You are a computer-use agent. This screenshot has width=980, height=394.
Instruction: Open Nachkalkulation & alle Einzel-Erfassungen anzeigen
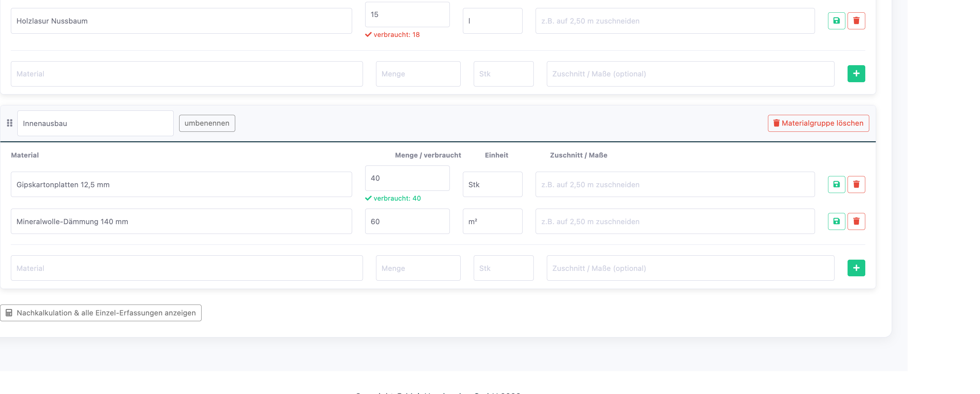101,313
